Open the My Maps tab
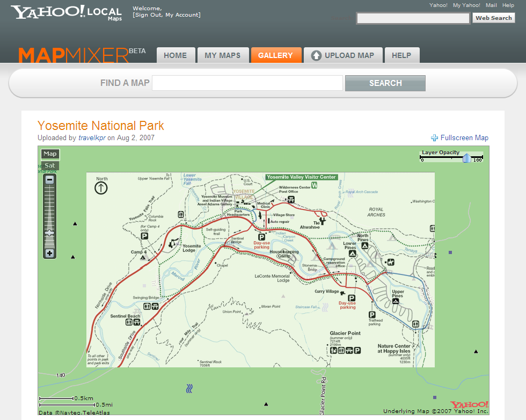Image resolution: width=526 pixels, height=420 pixels. (x=223, y=55)
